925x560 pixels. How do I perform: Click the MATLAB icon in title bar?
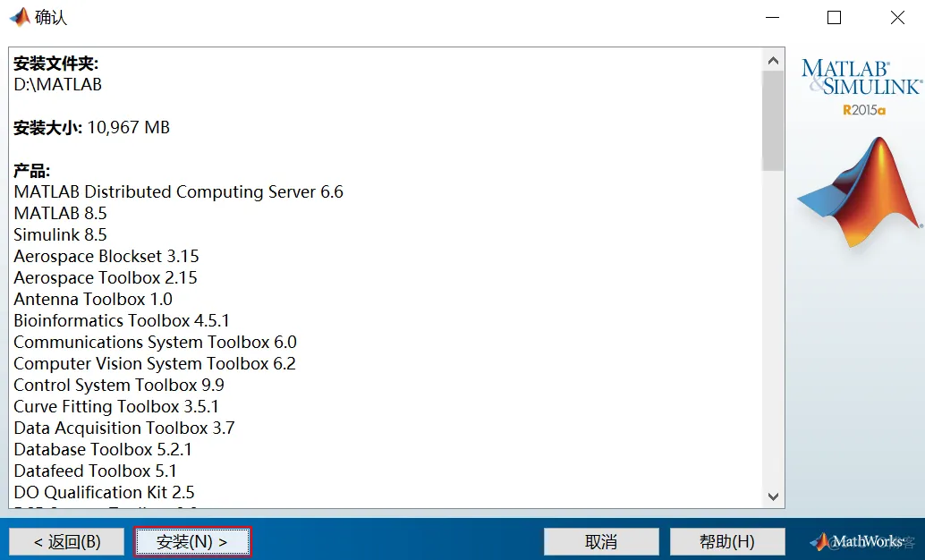pyautogui.click(x=20, y=17)
